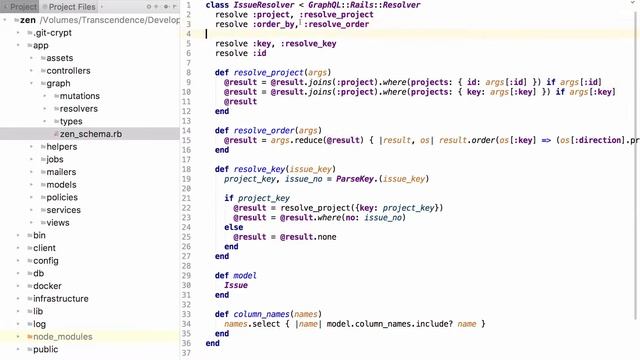Click resolve_key method name on line 18
This screenshot has height=360, width=640.
[259, 169]
